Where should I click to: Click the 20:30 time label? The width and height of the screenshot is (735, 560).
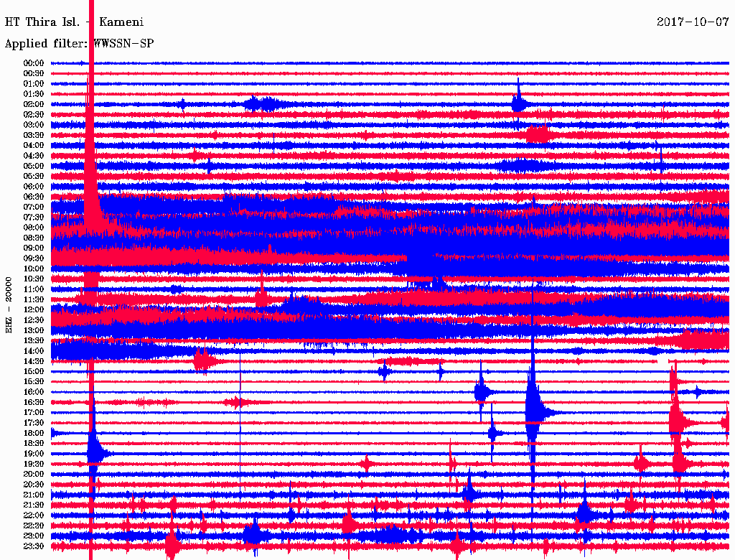pos(34,485)
